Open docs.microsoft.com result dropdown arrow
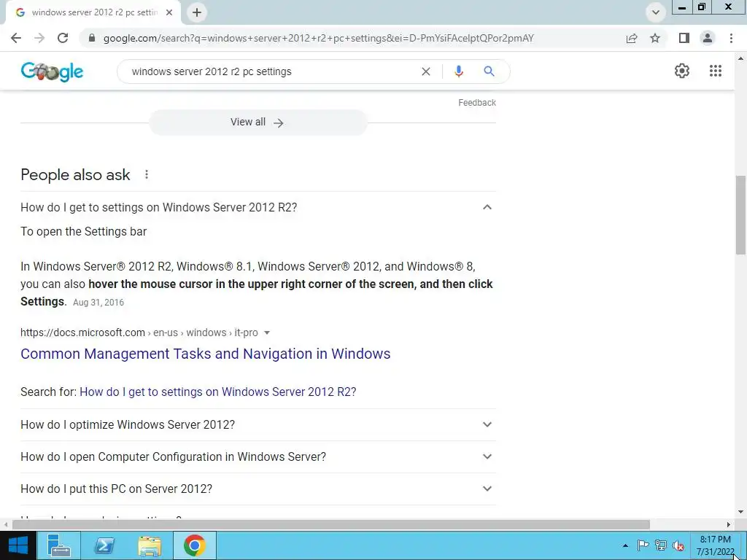Screen dimensions: 747x560 [x=267, y=332]
